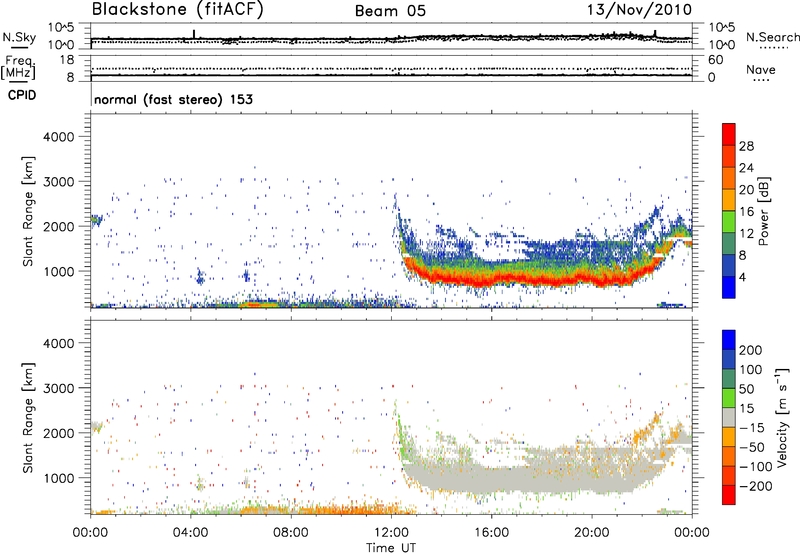
Task: Click the 3000 tick in the velocity panel
Action: [x=58, y=388]
